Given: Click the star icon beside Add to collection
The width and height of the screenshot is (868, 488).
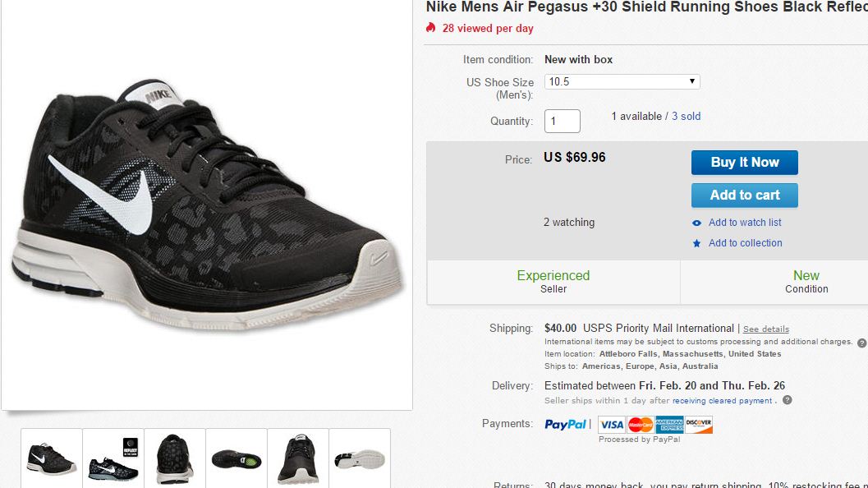Looking at the screenshot, I should 697,243.
